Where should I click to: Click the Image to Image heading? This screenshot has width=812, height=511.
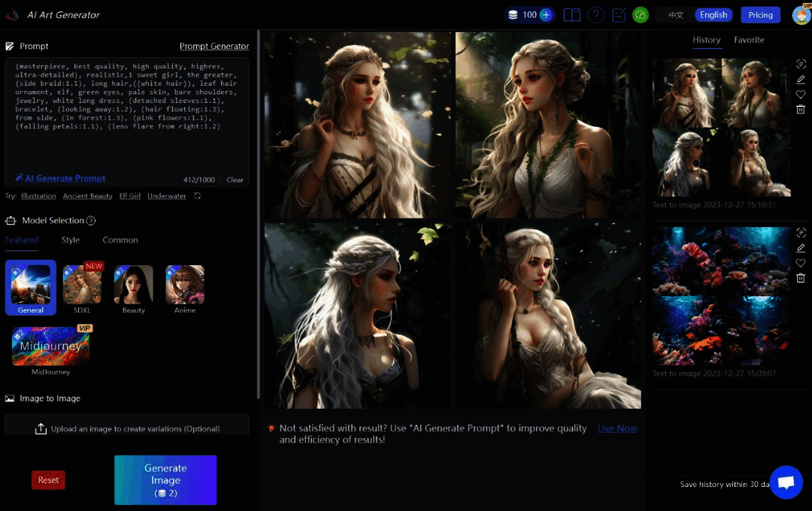pyautogui.click(x=50, y=398)
